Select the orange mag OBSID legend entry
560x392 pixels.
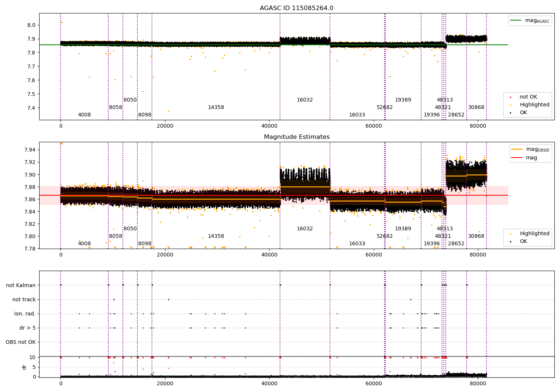531,149
